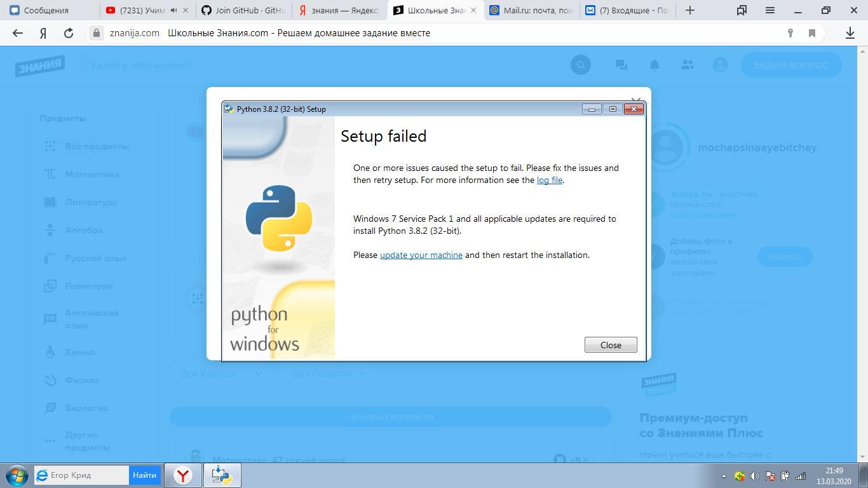Open the log file link
The height and width of the screenshot is (488, 868).
point(549,180)
